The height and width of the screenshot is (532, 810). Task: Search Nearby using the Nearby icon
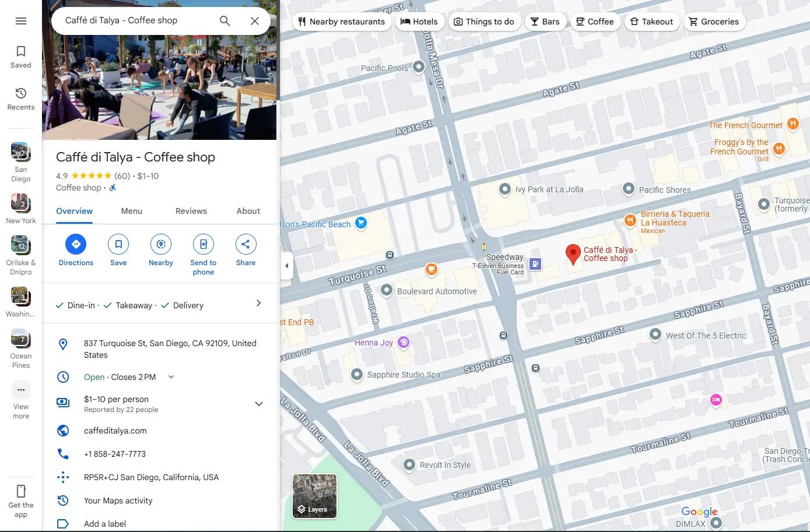[x=160, y=244]
